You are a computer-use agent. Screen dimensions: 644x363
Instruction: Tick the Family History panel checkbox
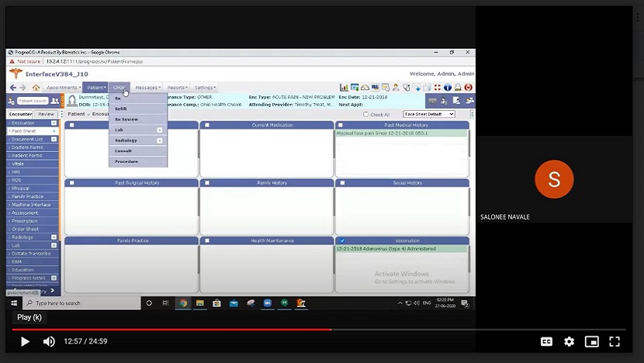tap(207, 183)
